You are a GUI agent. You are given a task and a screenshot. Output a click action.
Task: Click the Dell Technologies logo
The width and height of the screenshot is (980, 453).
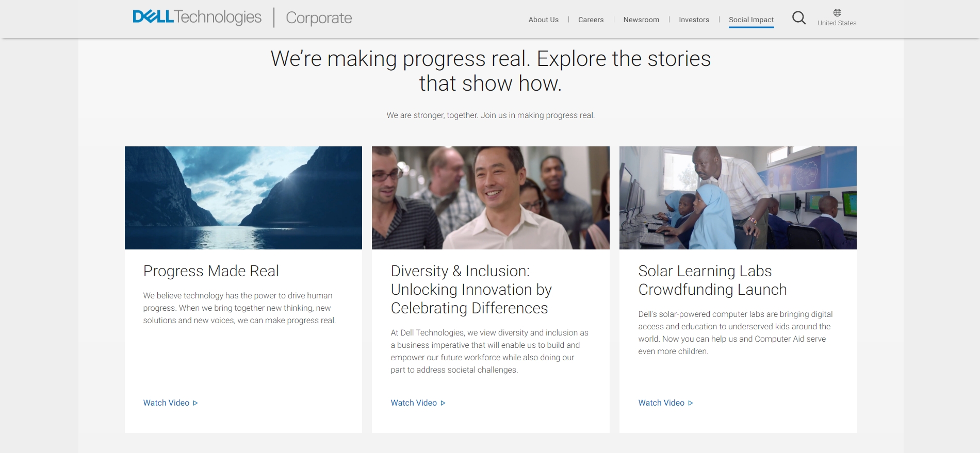pyautogui.click(x=197, y=17)
